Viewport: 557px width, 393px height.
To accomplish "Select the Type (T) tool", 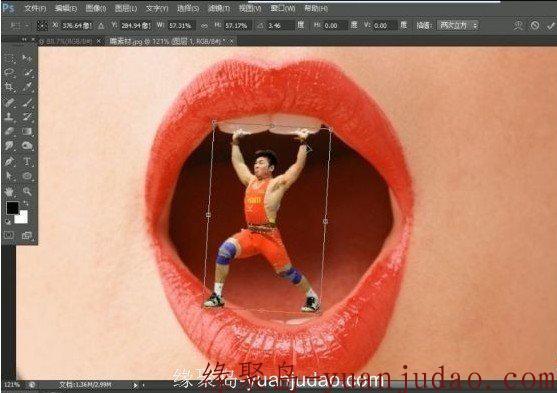I will tap(27, 161).
